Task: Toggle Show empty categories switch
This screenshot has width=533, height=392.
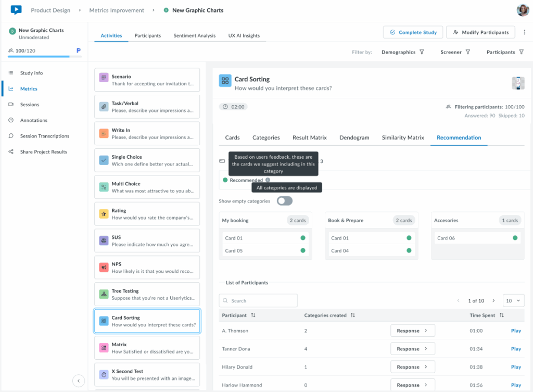Action: point(284,201)
